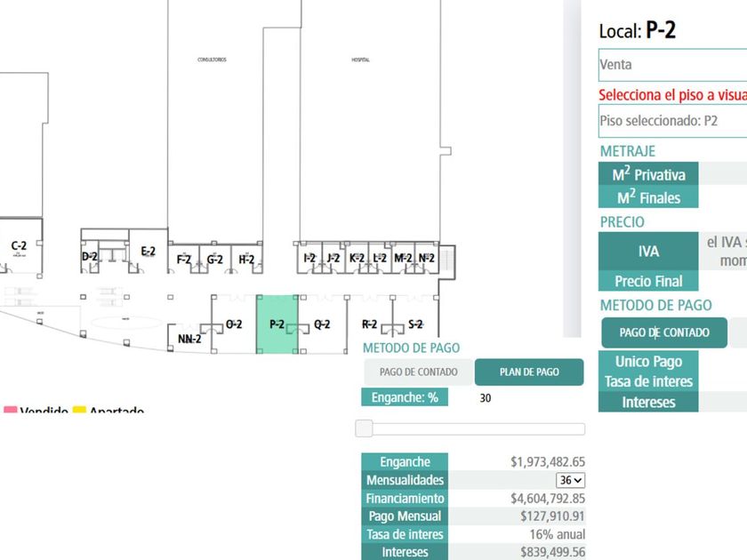
Task: Open the Piso seleccionado: P2 selector
Action: [672, 121]
